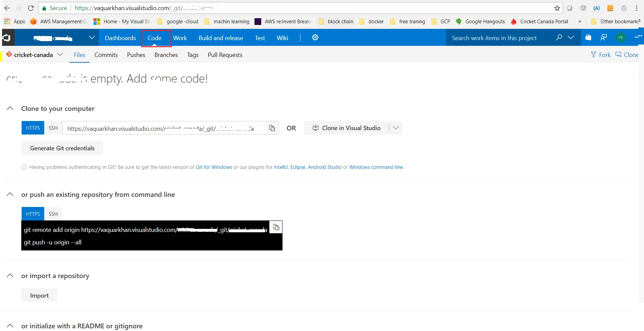Select SSH in the push section
Image resolution: width=644 pixels, height=331 pixels.
coord(53,214)
